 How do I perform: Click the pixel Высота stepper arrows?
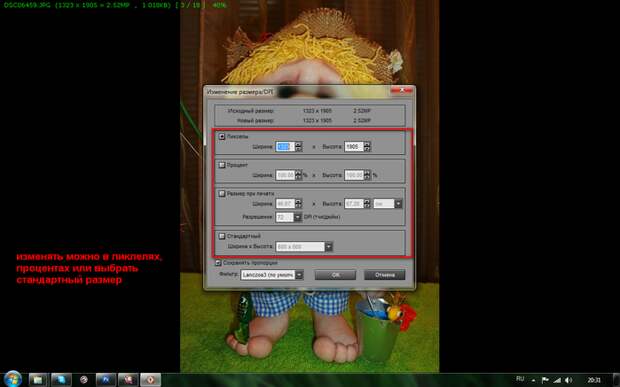(367, 147)
